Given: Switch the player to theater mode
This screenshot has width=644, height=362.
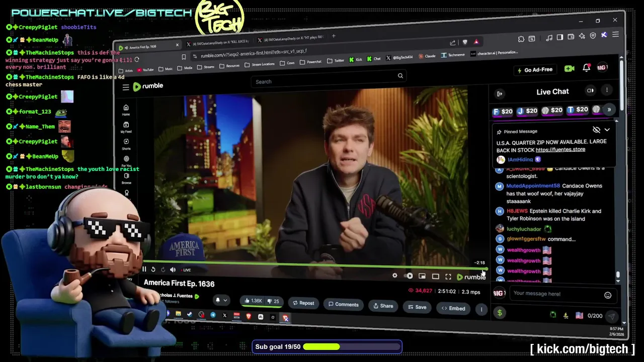Looking at the screenshot, I should pyautogui.click(x=436, y=277).
